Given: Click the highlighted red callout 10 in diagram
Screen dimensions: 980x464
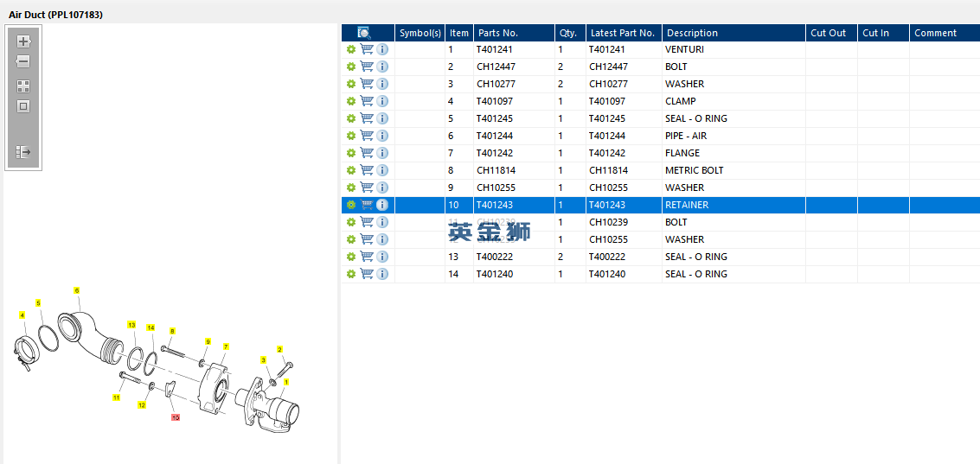Looking at the screenshot, I should coord(176,417).
